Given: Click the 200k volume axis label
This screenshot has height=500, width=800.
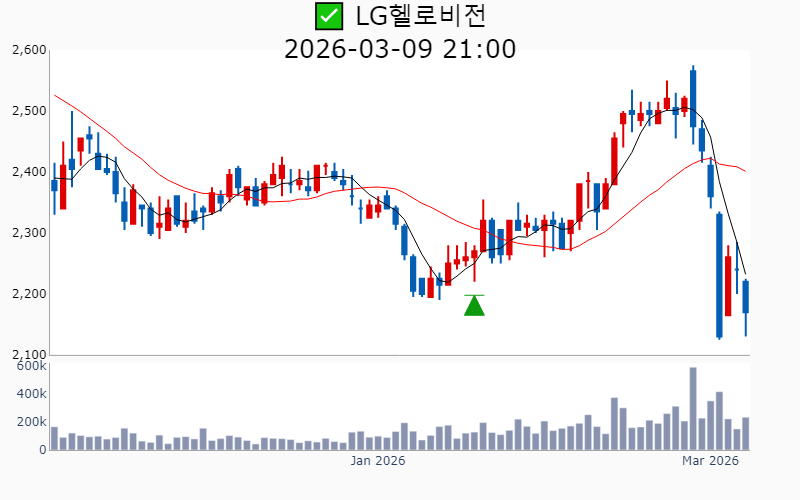Looking at the screenshot, I should (31, 422).
